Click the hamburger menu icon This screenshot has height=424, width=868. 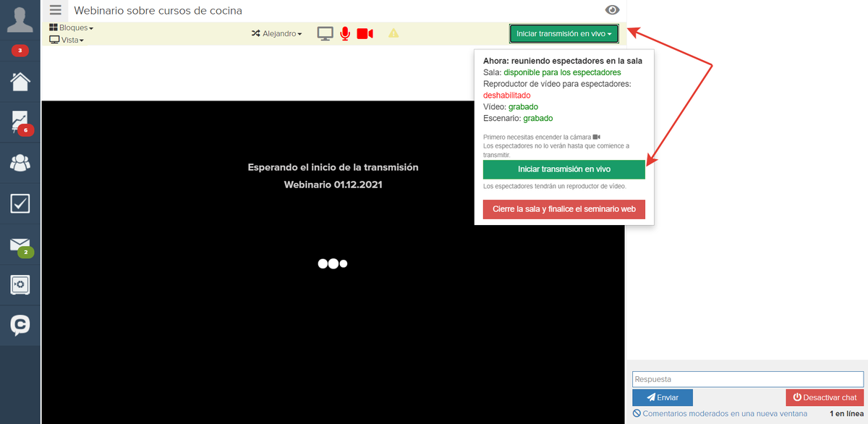[x=56, y=10]
